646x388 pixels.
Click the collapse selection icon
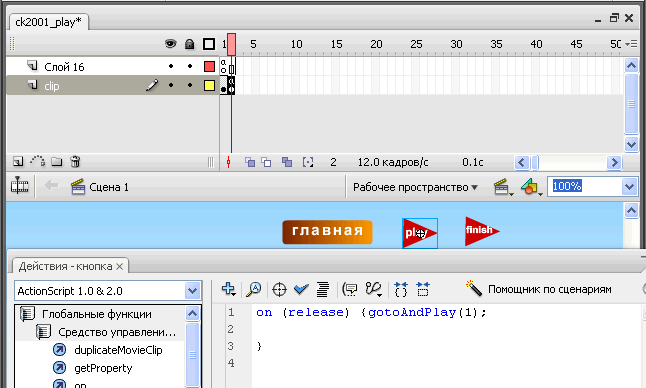423,290
